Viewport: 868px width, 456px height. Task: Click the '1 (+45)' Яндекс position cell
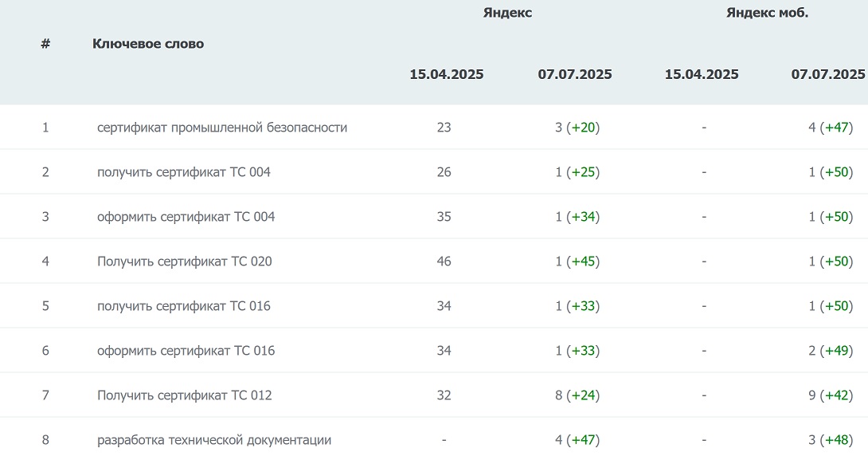point(577,261)
